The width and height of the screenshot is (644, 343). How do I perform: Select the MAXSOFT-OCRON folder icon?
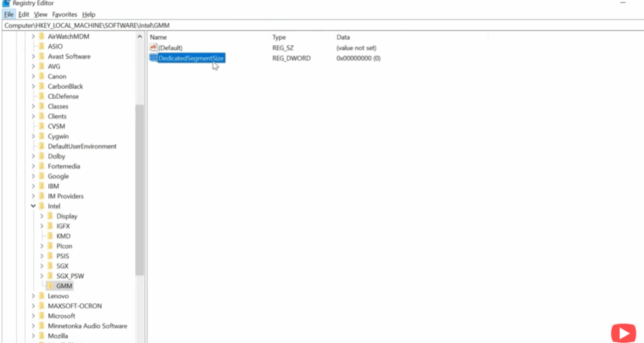tap(42, 306)
